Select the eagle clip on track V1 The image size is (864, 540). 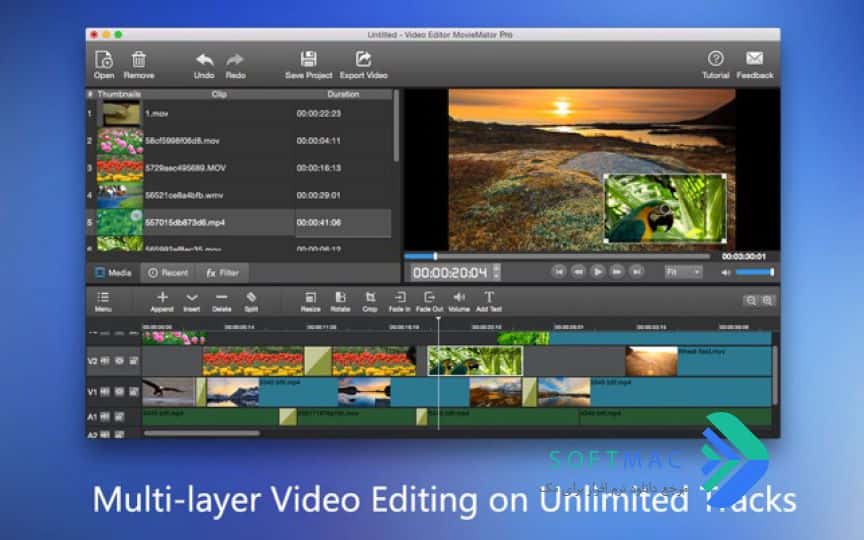point(169,392)
